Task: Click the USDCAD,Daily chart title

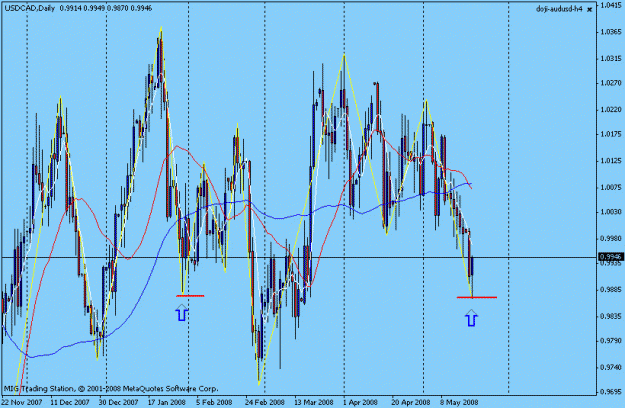Action: (29, 8)
